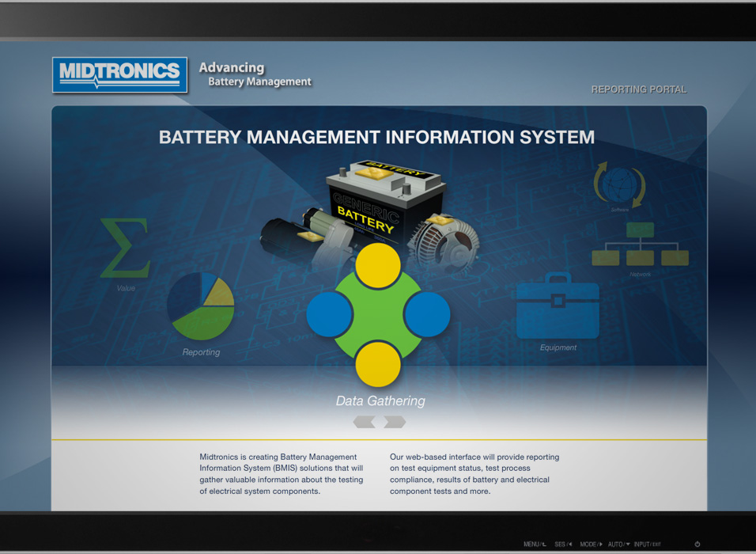
Task: Click the Advancing Battery Management tagline
Action: point(255,74)
